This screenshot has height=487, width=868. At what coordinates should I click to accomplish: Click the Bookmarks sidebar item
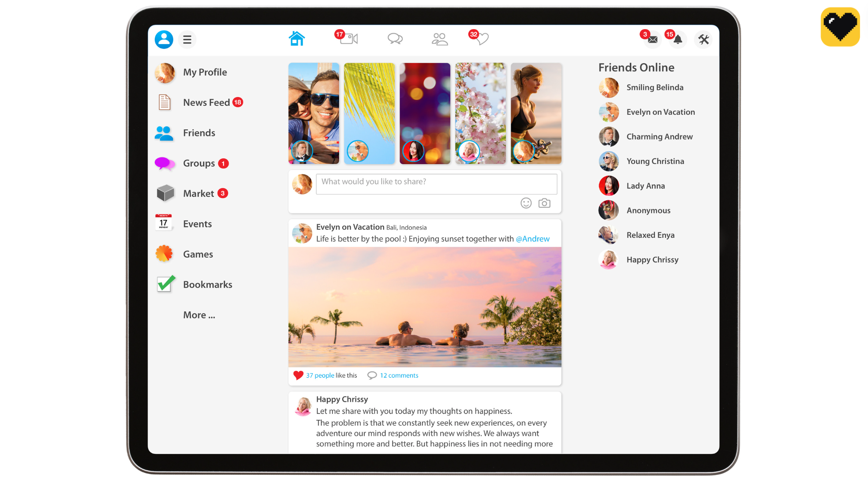tap(207, 285)
